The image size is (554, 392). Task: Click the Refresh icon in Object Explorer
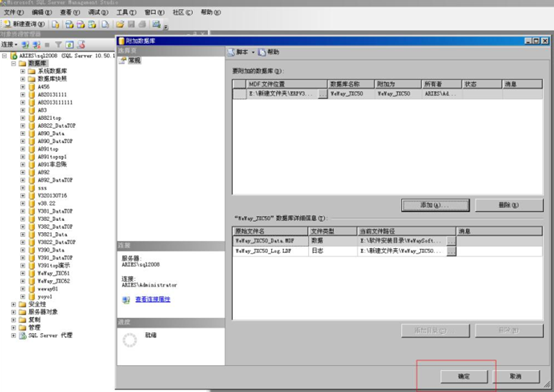pyautogui.click(x=70, y=45)
